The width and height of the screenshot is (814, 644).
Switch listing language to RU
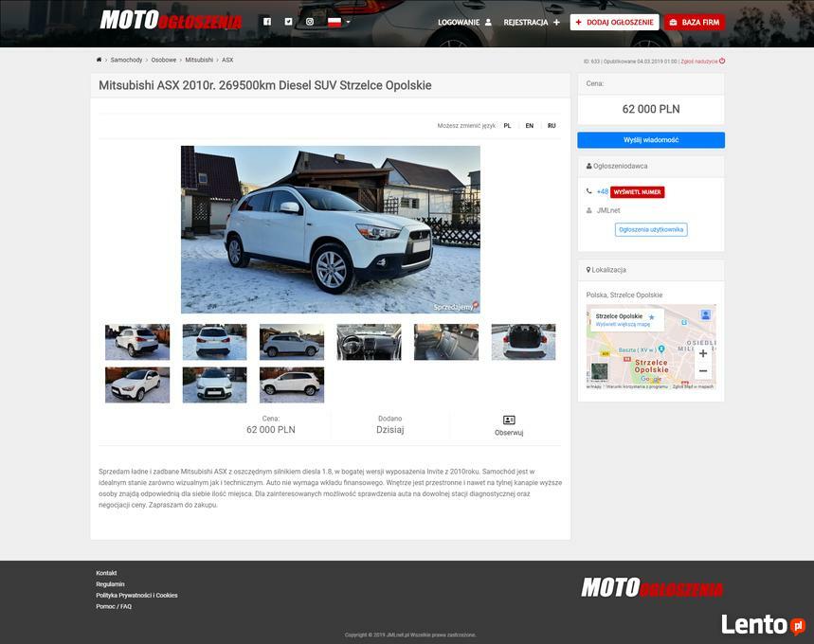pyautogui.click(x=552, y=126)
